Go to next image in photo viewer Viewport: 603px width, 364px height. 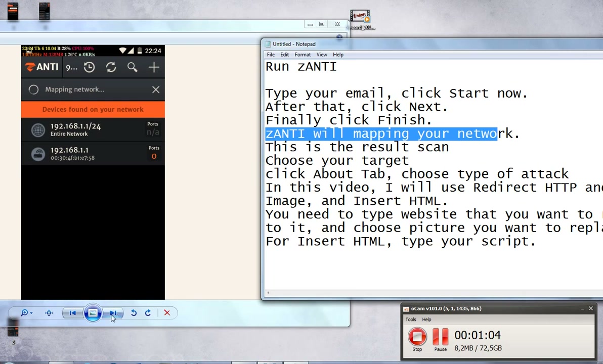point(113,313)
